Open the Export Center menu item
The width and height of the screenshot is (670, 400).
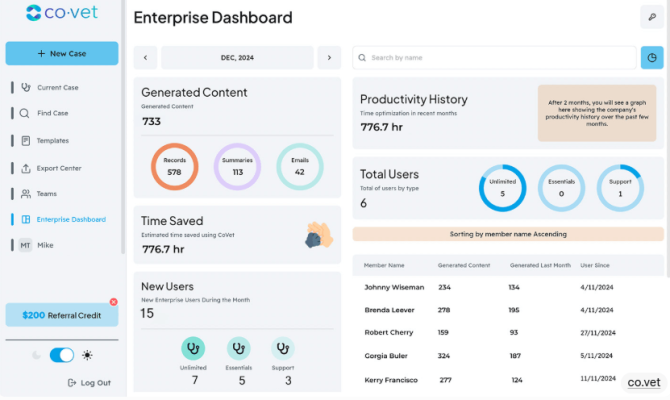click(x=59, y=168)
